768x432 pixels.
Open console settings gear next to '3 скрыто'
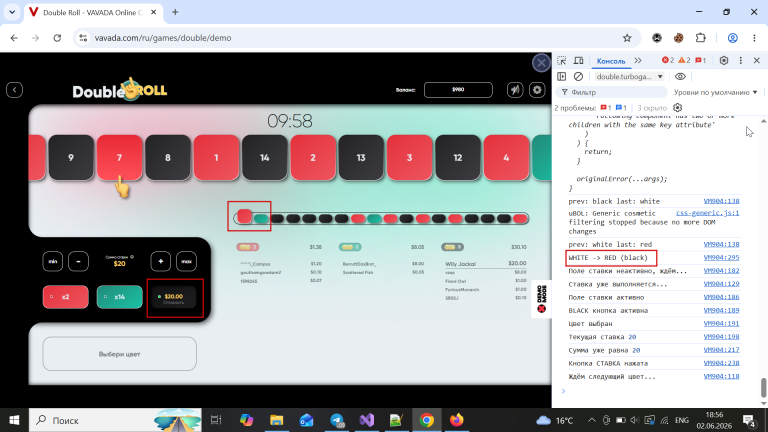coord(677,108)
